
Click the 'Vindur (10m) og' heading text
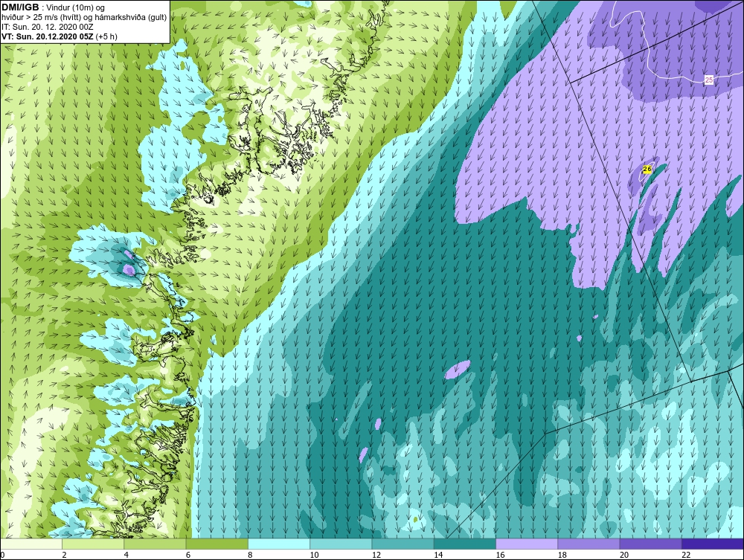(76, 7)
